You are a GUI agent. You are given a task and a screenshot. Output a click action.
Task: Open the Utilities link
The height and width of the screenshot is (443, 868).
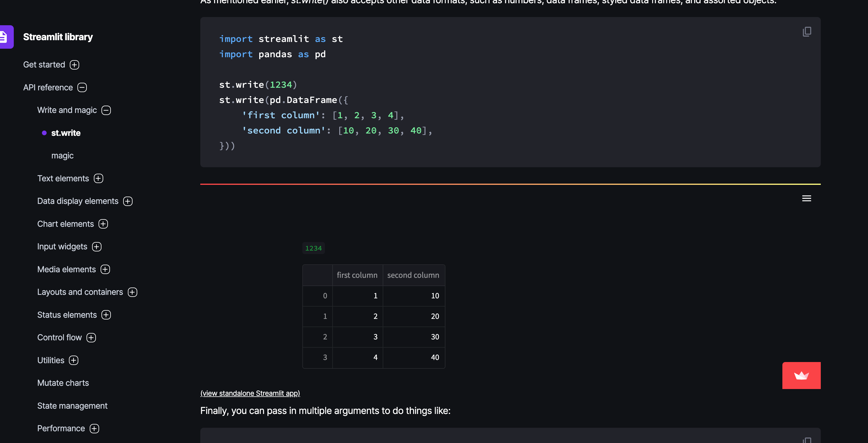tap(50, 360)
